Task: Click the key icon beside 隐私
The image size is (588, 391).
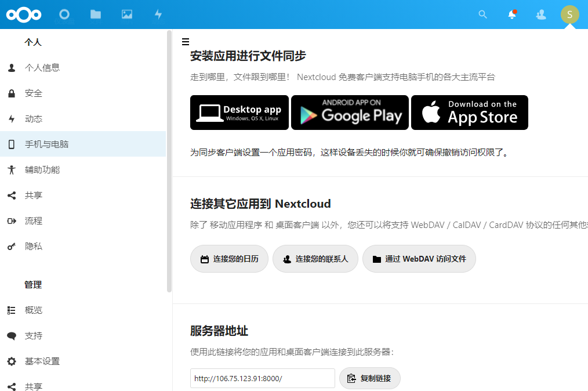Action: [x=12, y=247]
